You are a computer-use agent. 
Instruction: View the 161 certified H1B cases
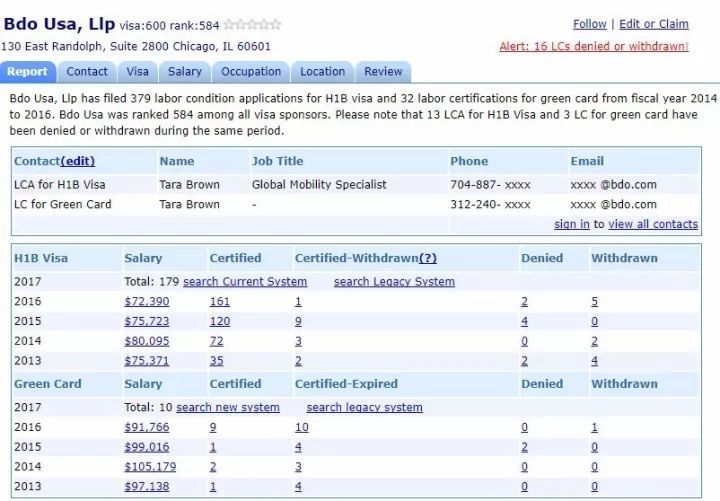click(219, 302)
